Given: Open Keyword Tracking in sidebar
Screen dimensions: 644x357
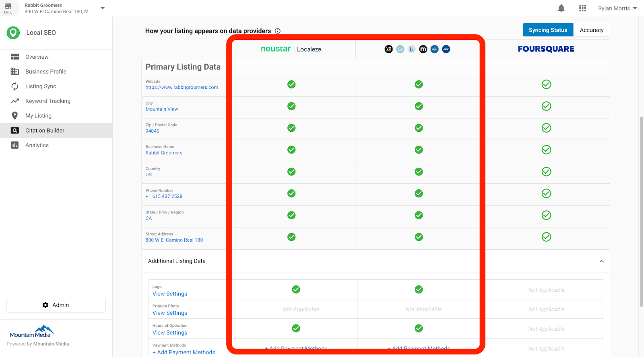Looking at the screenshot, I should point(56,101).
